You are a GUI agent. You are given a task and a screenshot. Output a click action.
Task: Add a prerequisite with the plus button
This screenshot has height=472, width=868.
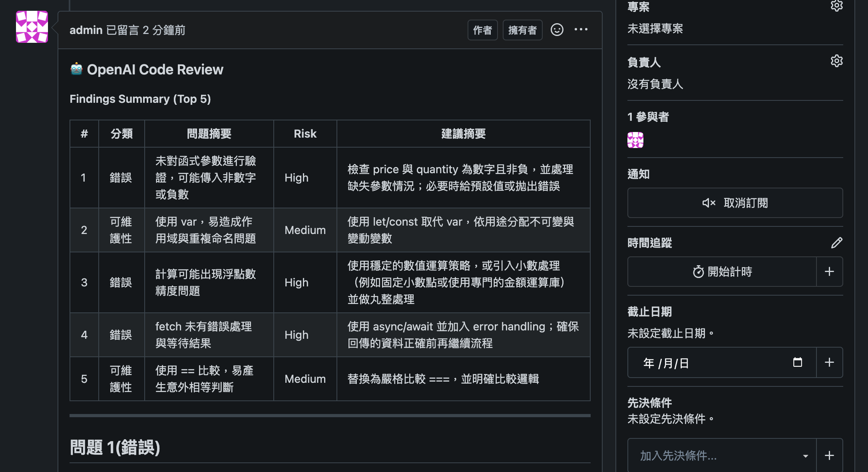tap(829, 456)
